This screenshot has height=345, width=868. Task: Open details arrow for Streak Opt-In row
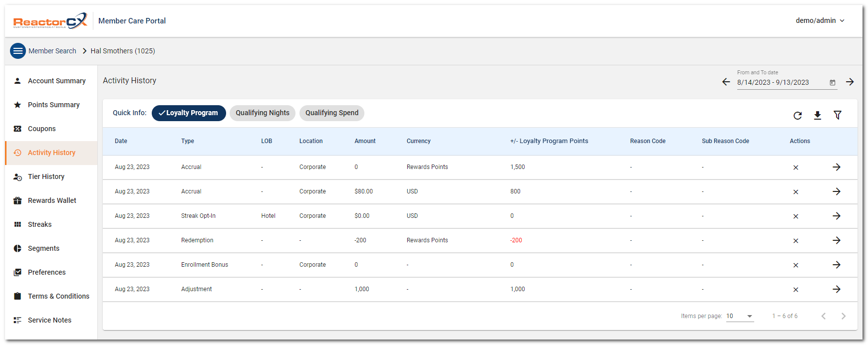tap(836, 216)
